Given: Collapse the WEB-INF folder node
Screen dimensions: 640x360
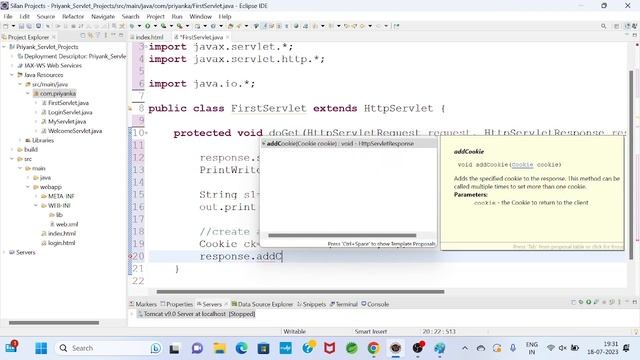Looking at the screenshot, I should pyautogui.click(x=36, y=205).
